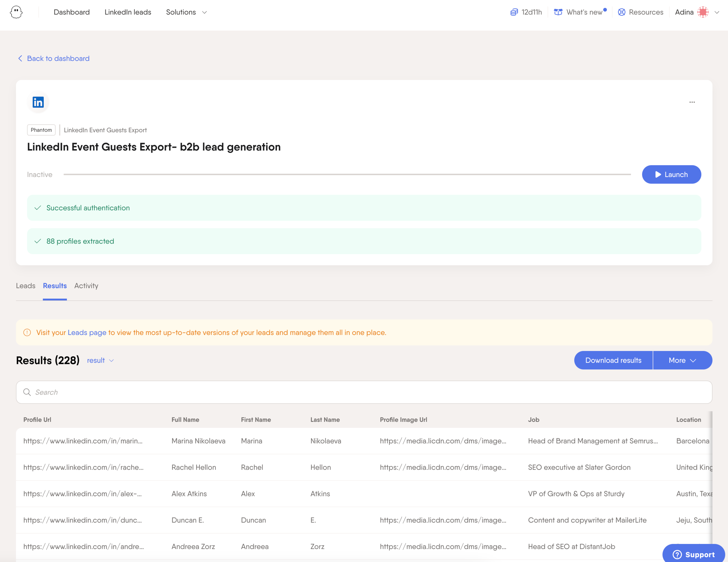Screen dimensions: 728x562
Task: Click the Results (228) heading
Action: [48, 360]
